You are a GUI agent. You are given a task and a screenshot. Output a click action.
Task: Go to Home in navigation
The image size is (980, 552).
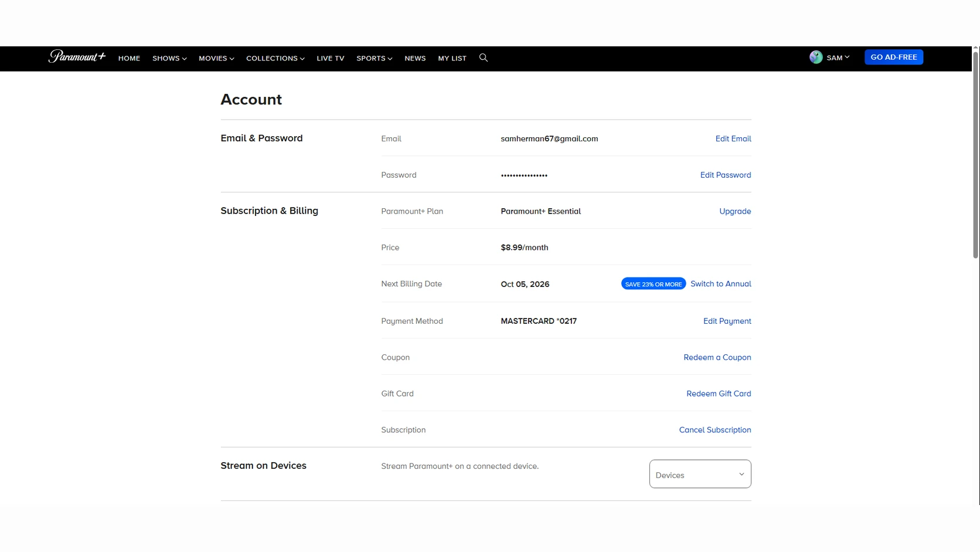(129, 58)
